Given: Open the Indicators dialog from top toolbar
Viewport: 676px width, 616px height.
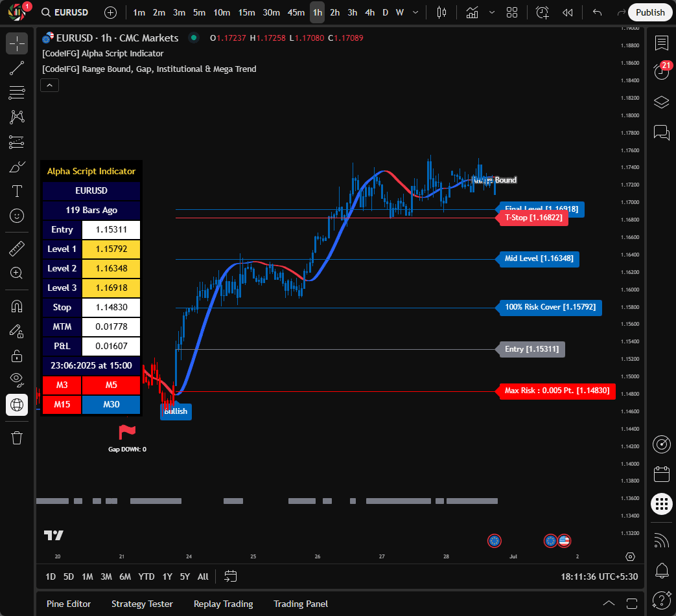Looking at the screenshot, I should (x=472, y=12).
